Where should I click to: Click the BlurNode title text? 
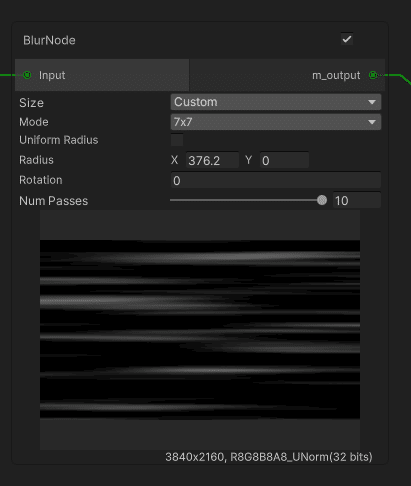coord(49,40)
